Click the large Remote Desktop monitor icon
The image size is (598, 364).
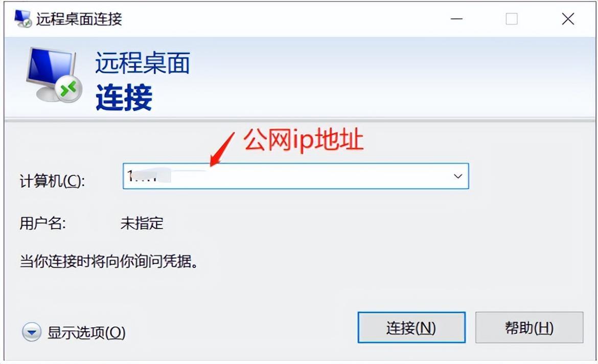(53, 75)
